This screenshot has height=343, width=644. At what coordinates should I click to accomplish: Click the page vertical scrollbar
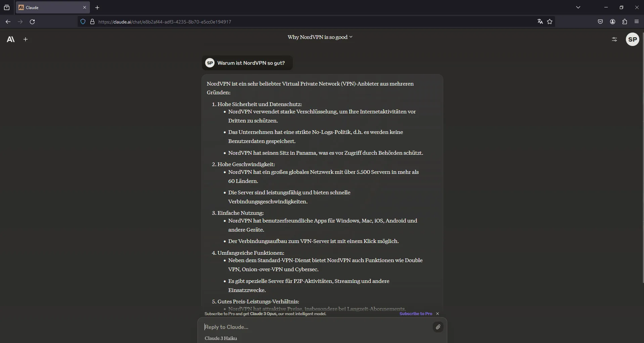point(643,158)
